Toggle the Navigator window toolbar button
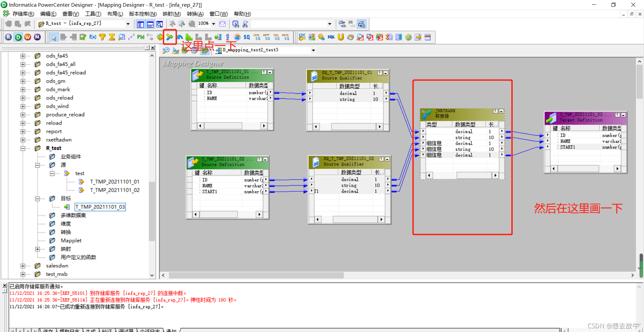The width and height of the screenshot is (644, 332). (141, 24)
